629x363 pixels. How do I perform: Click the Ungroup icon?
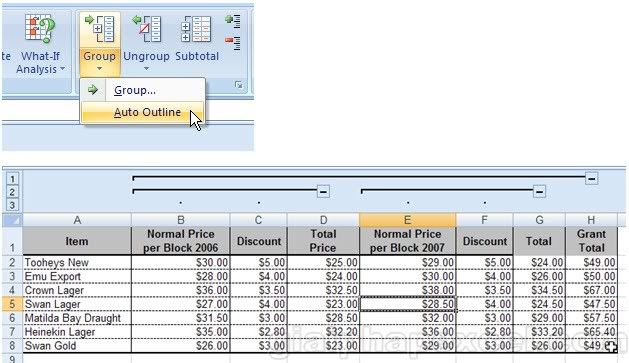pyautogui.click(x=146, y=28)
